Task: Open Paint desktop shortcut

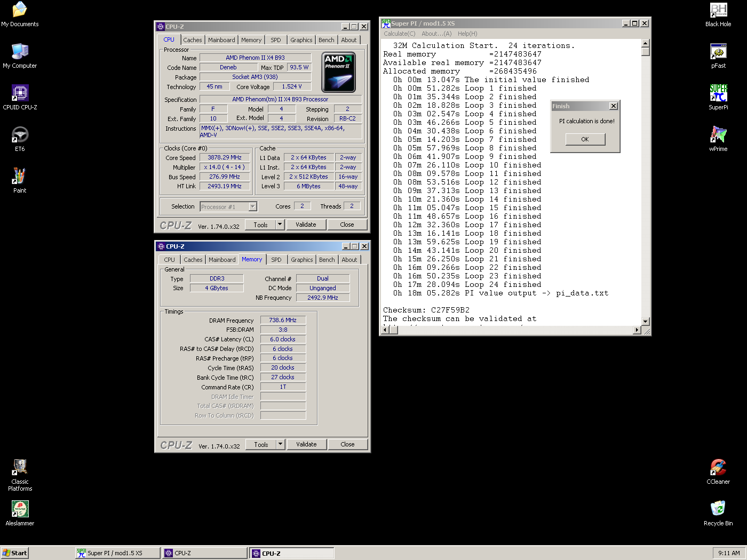Action: point(20,181)
